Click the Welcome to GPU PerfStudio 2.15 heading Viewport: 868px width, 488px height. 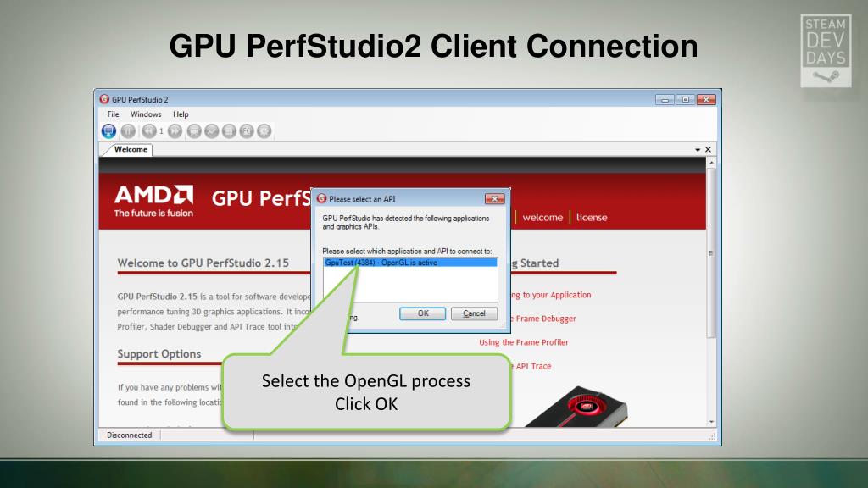click(x=203, y=263)
